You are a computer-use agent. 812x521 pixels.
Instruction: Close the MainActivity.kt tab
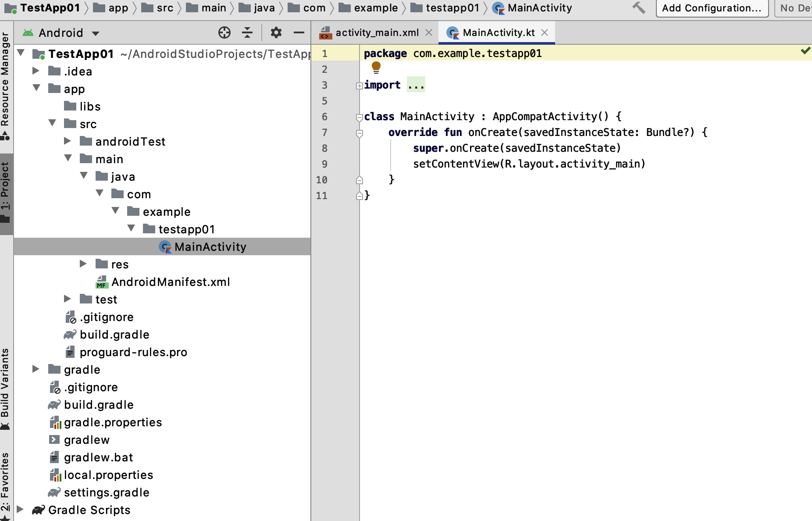click(545, 32)
